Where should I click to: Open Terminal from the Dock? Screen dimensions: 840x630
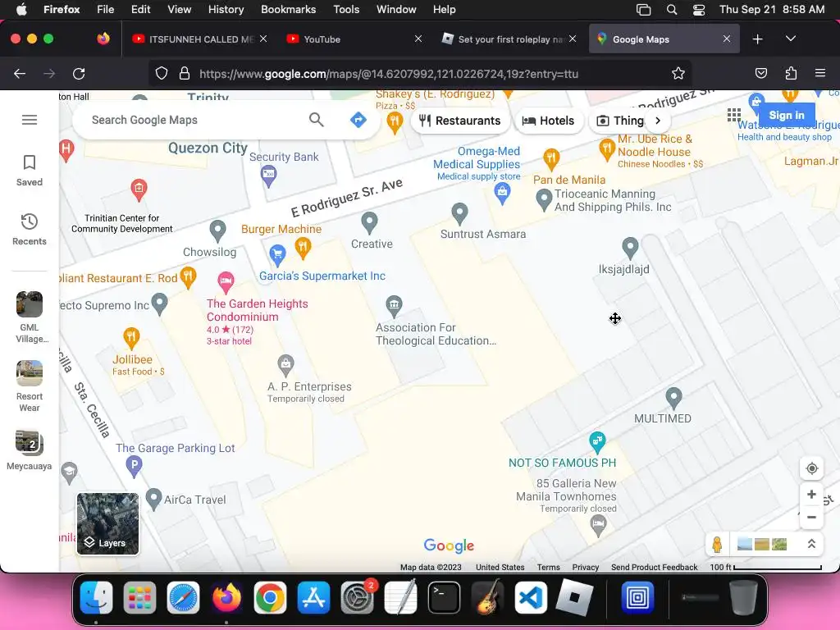pyautogui.click(x=444, y=597)
